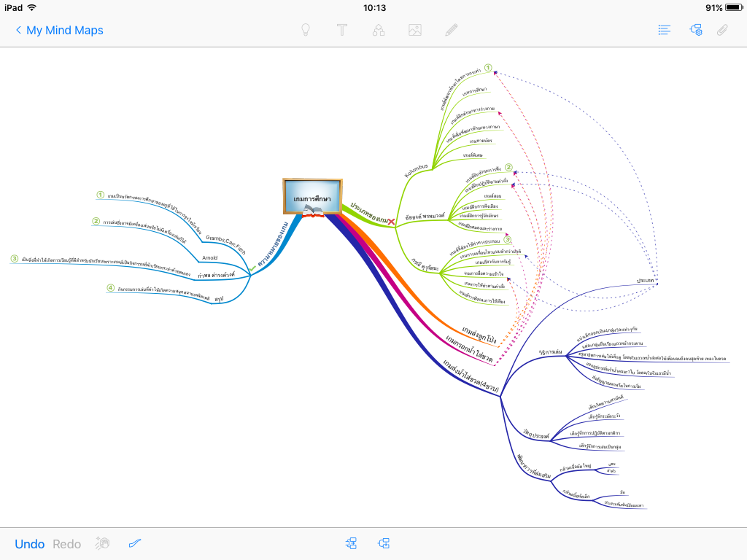Tap the add child topic icon

tap(384, 543)
